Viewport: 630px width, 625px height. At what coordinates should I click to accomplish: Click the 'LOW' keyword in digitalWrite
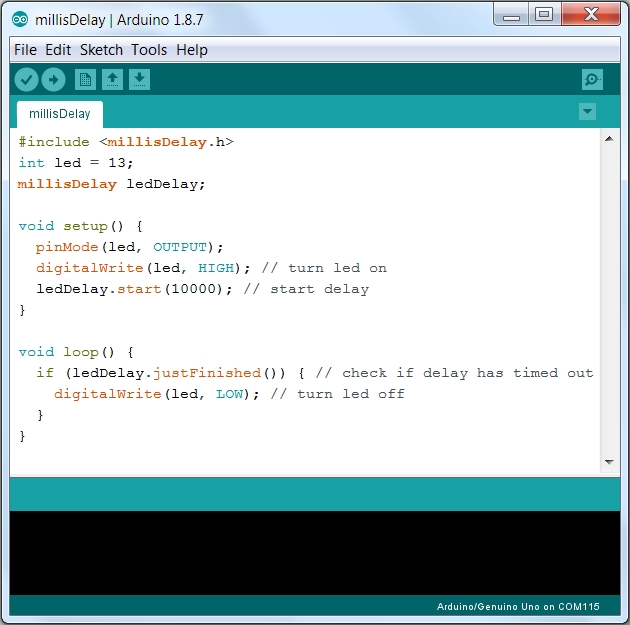point(229,394)
